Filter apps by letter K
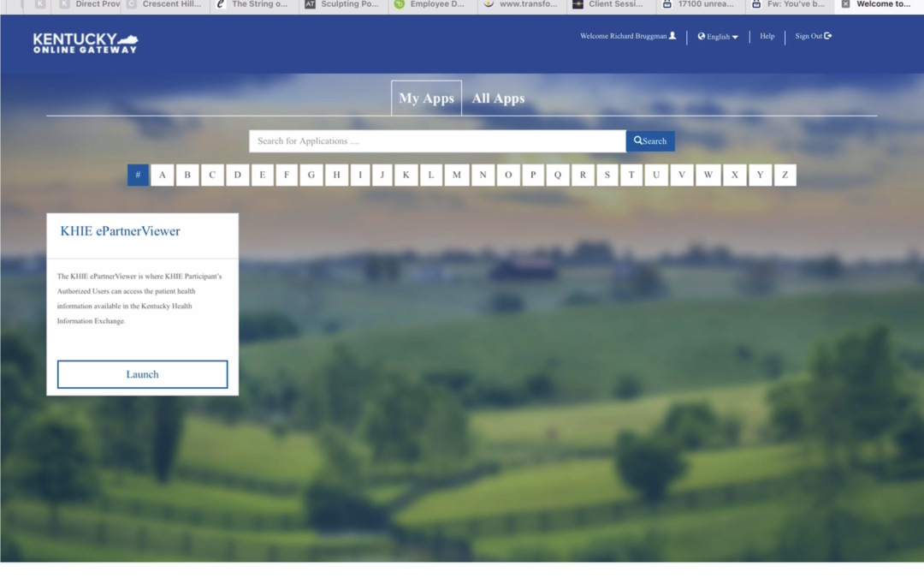This screenshot has width=924, height=578. [406, 175]
